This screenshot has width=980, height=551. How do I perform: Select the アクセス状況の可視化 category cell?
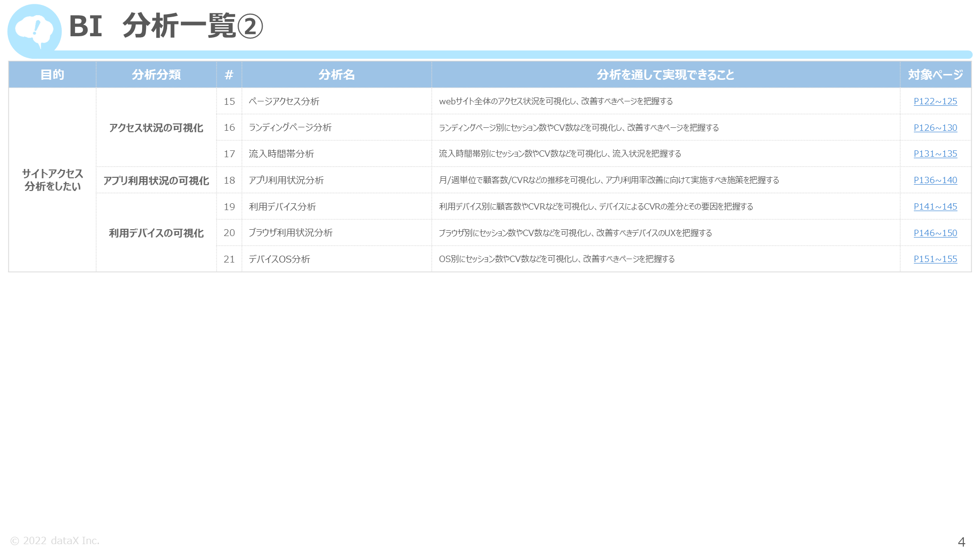(156, 127)
